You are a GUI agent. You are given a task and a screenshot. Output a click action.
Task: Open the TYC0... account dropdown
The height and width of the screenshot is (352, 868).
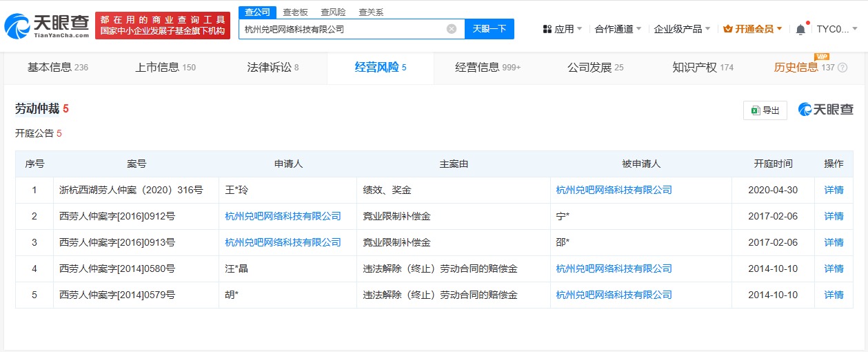coord(837,29)
